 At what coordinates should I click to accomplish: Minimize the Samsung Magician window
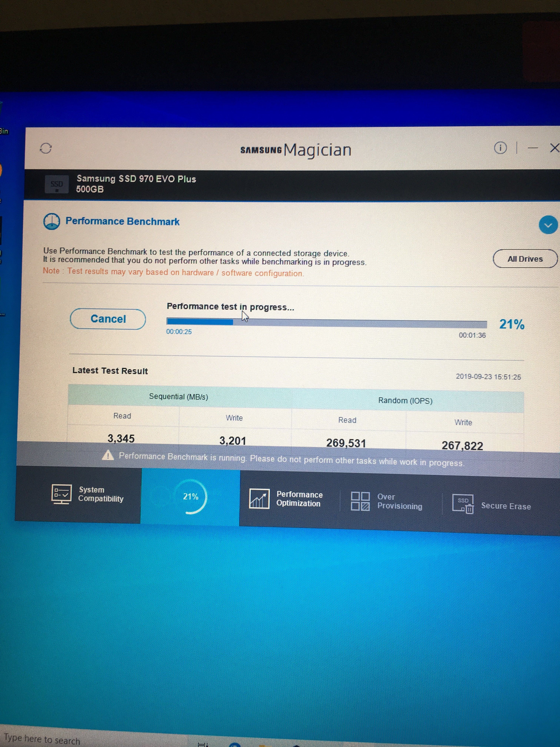tap(533, 148)
